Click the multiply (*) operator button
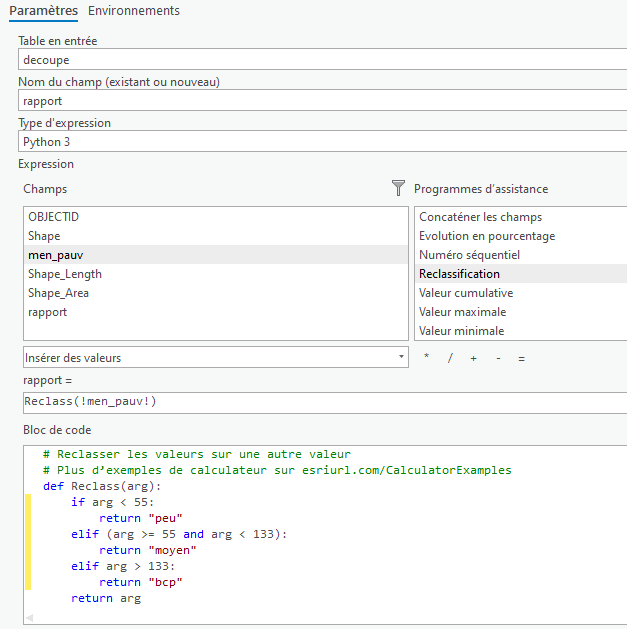Image resolution: width=627 pixels, height=629 pixels. pyautogui.click(x=427, y=358)
